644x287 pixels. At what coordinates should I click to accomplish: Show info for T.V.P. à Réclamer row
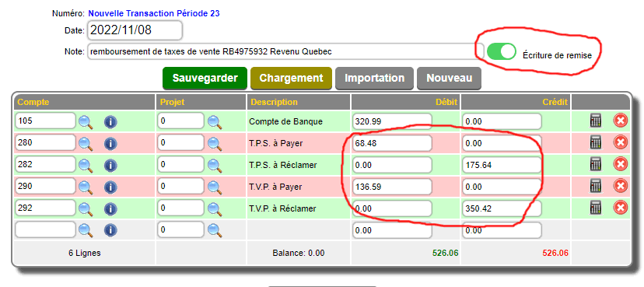point(110,209)
